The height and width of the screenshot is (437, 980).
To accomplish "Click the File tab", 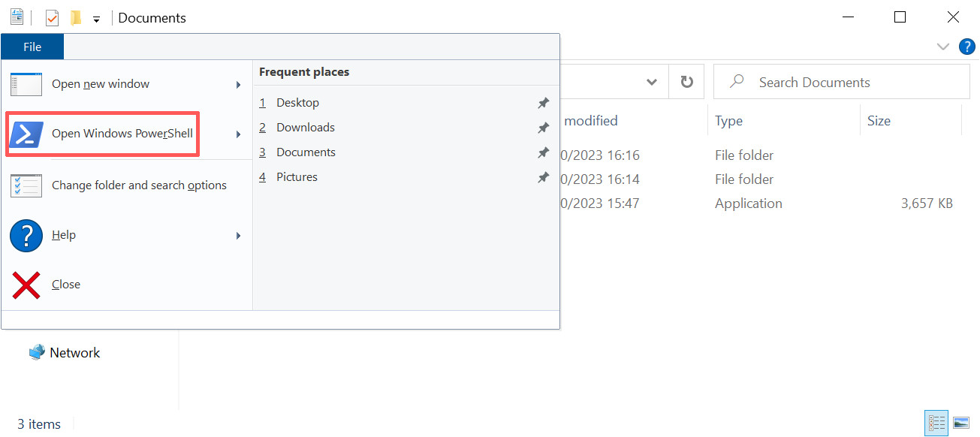I will [x=32, y=47].
